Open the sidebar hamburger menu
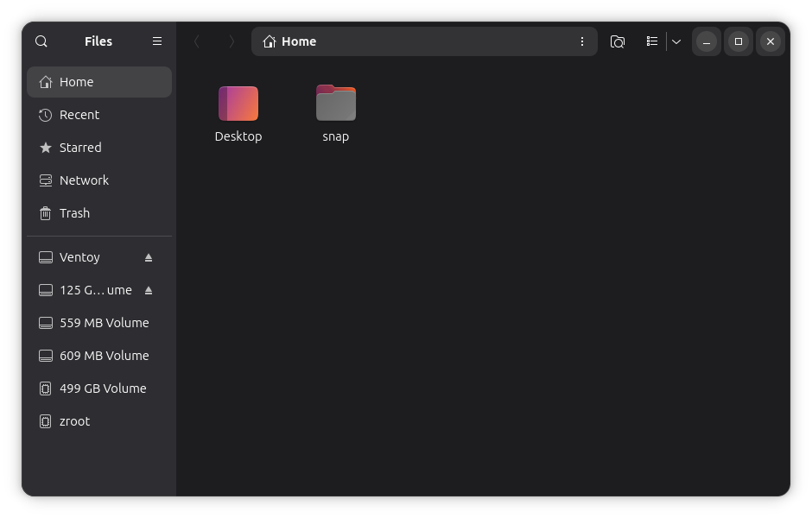This screenshot has height=518, width=812. 157,41
